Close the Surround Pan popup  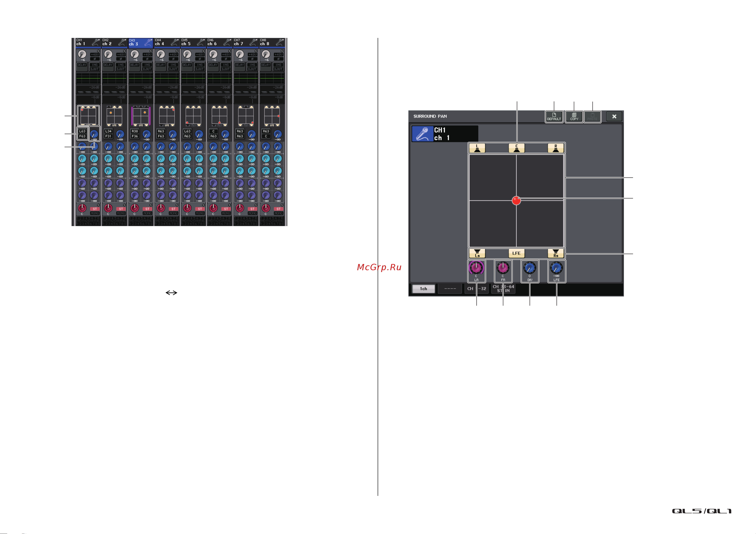click(614, 116)
